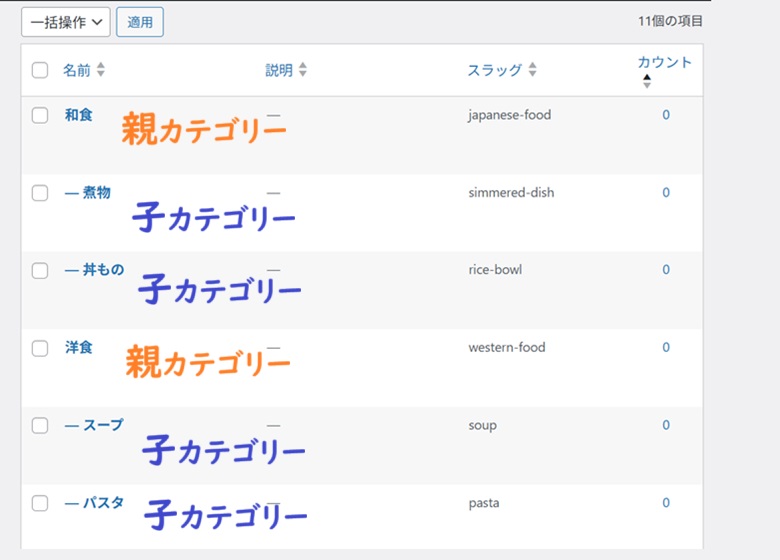Open the 洋食 category link
Screen dimensions: 780x560
pyautogui.click(x=78, y=348)
